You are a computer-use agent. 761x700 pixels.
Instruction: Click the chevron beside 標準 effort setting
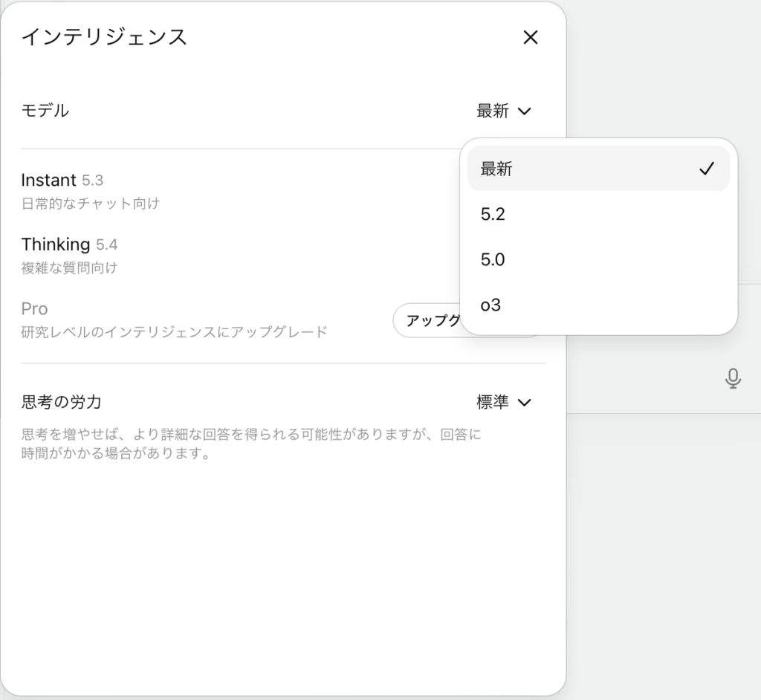(525, 402)
